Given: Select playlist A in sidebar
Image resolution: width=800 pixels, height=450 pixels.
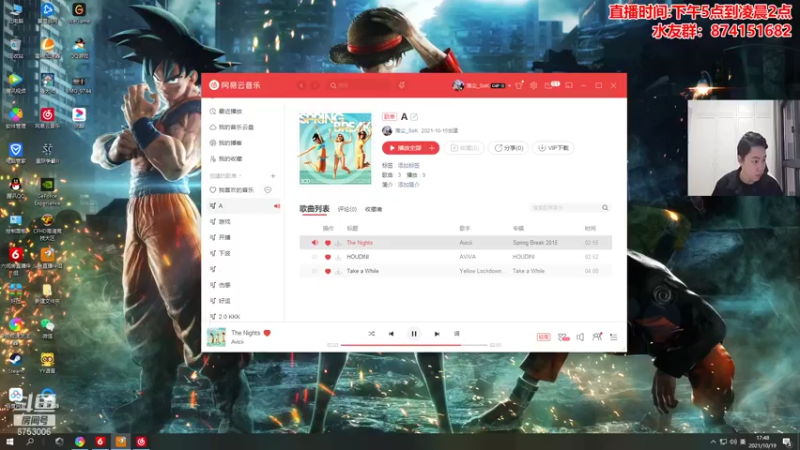Looking at the screenshot, I should (x=242, y=206).
